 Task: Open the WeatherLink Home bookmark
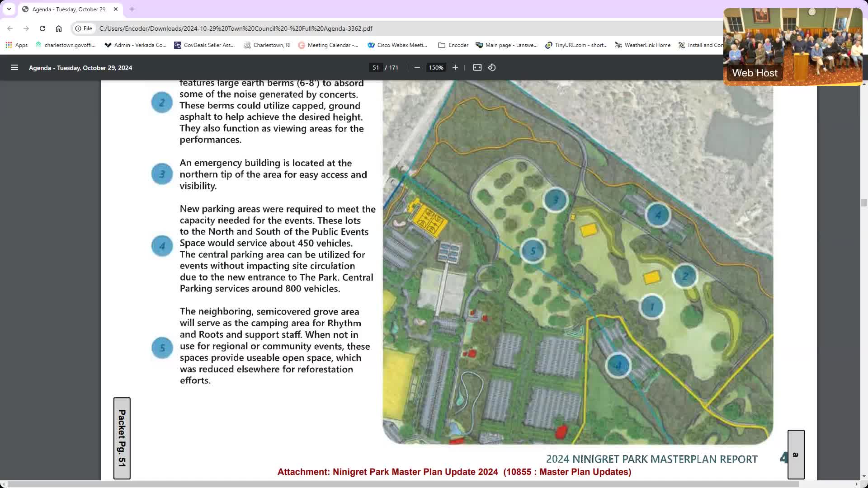643,45
